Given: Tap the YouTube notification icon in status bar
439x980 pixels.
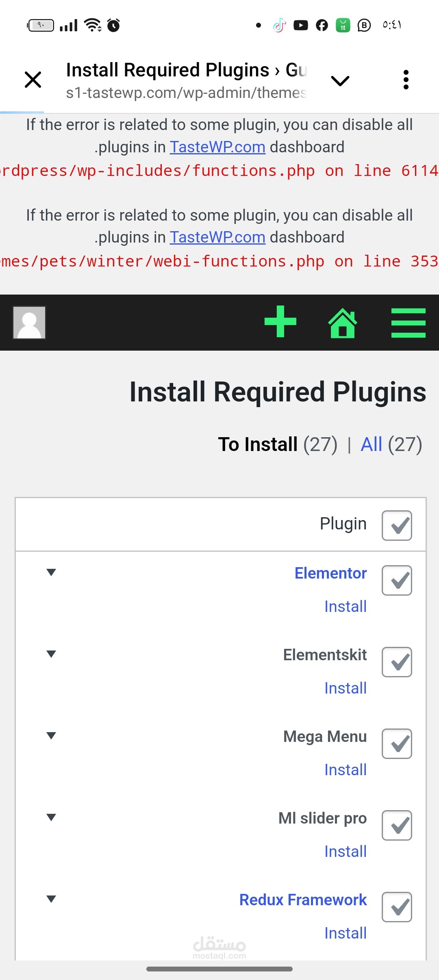Looking at the screenshot, I should (x=301, y=25).
